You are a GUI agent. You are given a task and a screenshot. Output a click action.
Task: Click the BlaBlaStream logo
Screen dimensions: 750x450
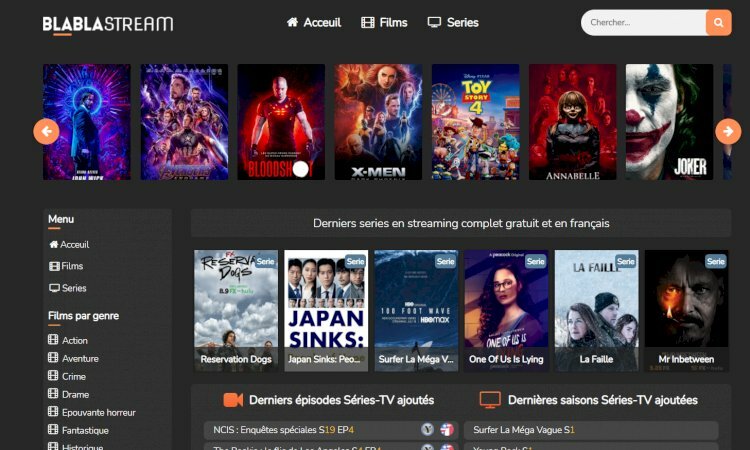pyautogui.click(x=107, y=24)
